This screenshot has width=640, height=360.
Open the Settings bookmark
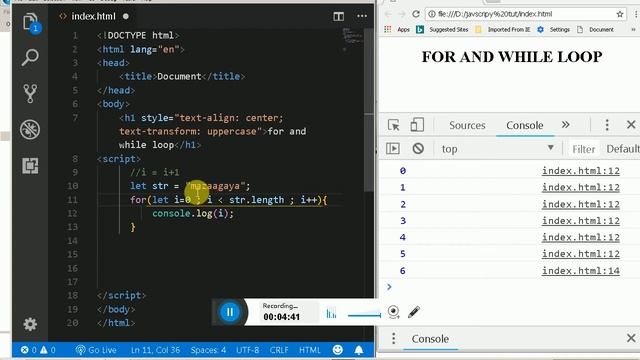(x=553, y=29)
